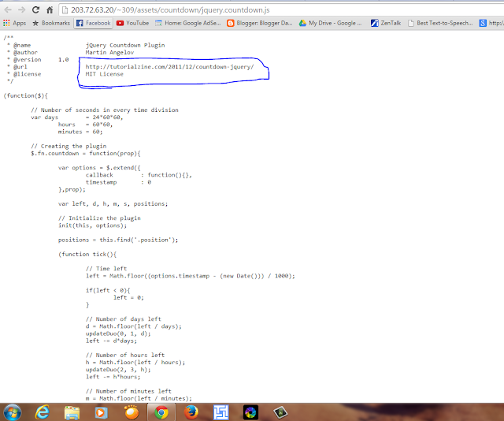
Task: Open the ZenTalk bookmark
Action: 386,23
